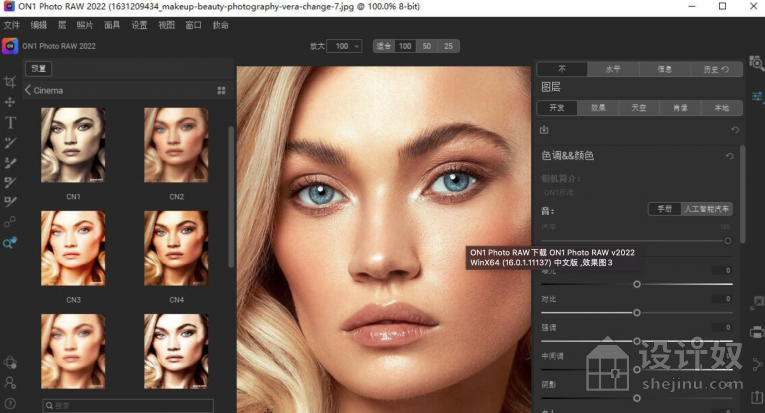
Task: Go back from the Cinema preset category
Action: [28, 90]
